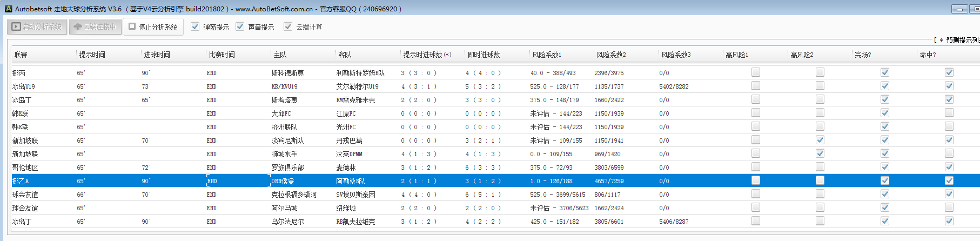
Task: Click the 主队 column header
Action: coord(280,55)
